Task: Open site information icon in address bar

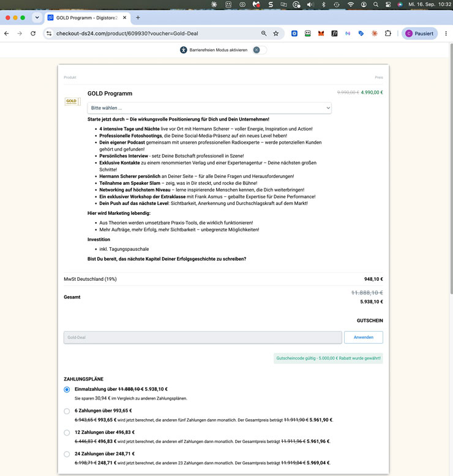Action: [x=49, y=34]
